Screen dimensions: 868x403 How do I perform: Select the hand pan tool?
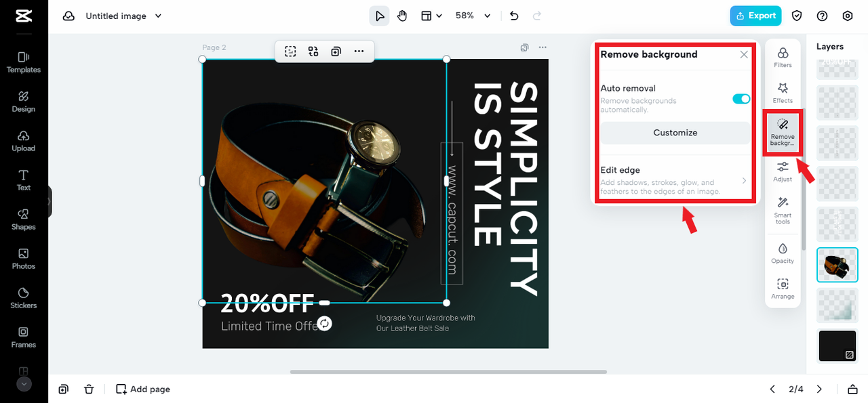tap(402, 16)
